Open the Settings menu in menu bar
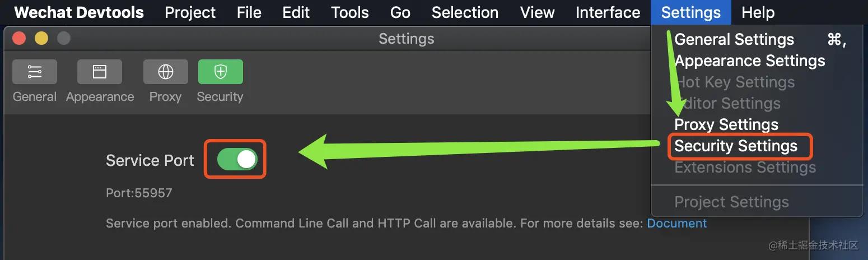This screenshot has height=260, width=868. [x=690, y=12]
